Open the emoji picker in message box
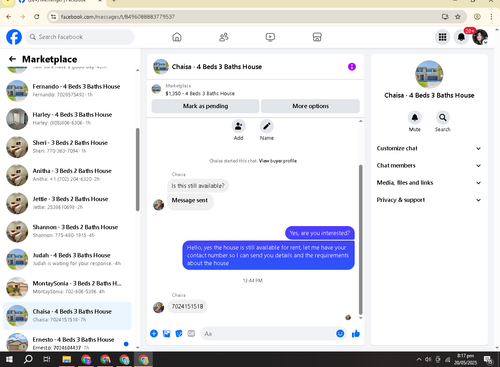 [340, 333]
